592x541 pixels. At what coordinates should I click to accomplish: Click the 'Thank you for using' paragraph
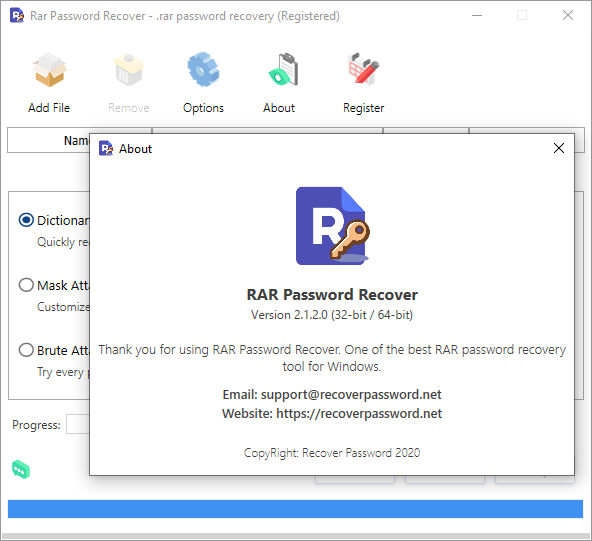pyautogui.click(x=332, y=358)
